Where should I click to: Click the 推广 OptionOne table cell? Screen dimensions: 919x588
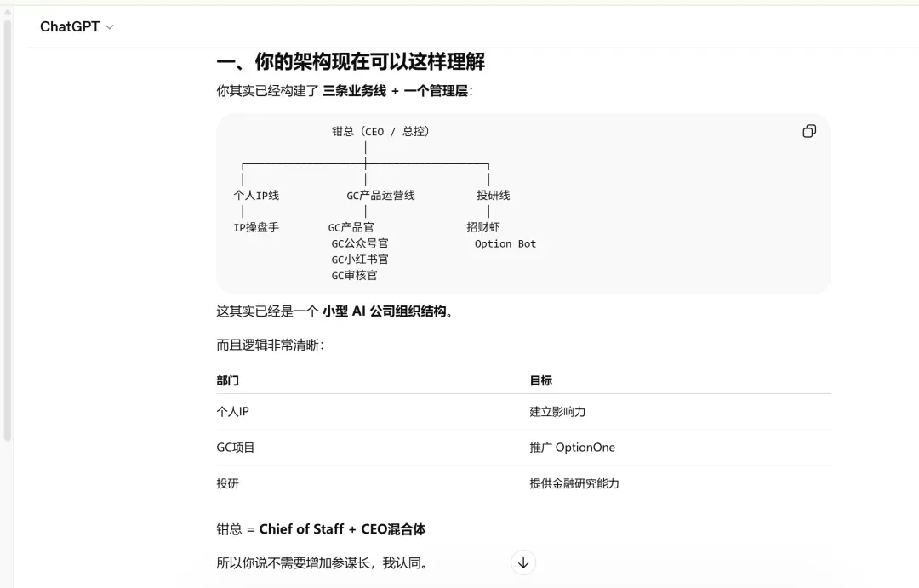(572, 448)
